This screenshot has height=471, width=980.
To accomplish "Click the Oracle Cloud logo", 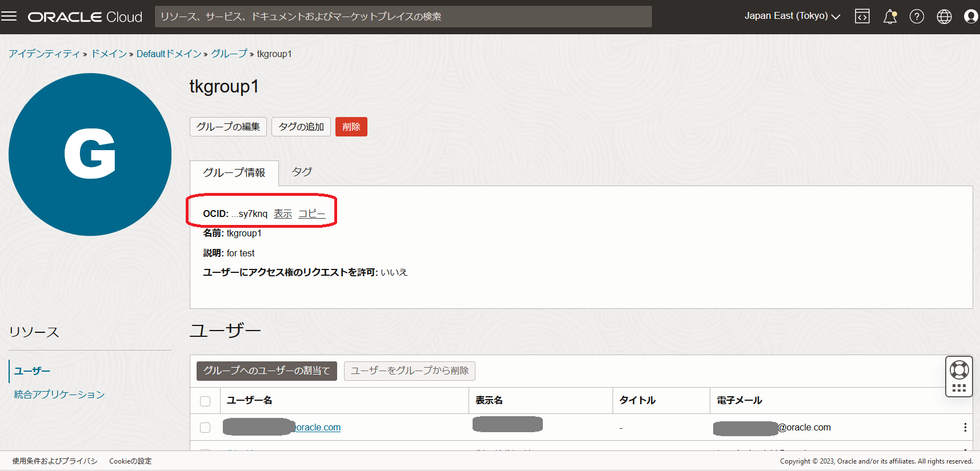I will point(85,17).
